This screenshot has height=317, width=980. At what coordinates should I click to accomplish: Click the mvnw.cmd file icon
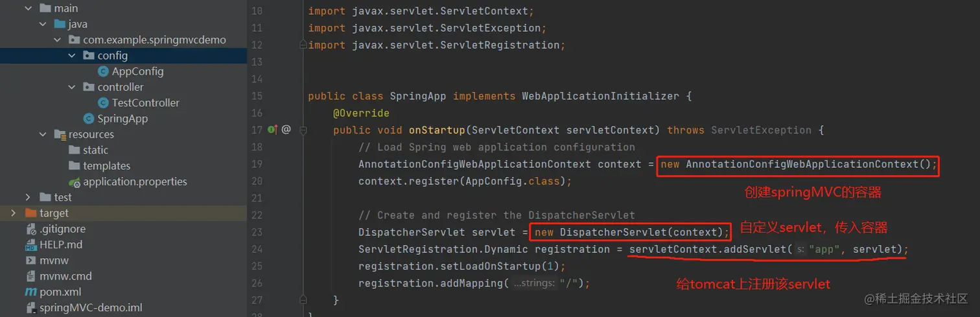[x=30, y=276]
